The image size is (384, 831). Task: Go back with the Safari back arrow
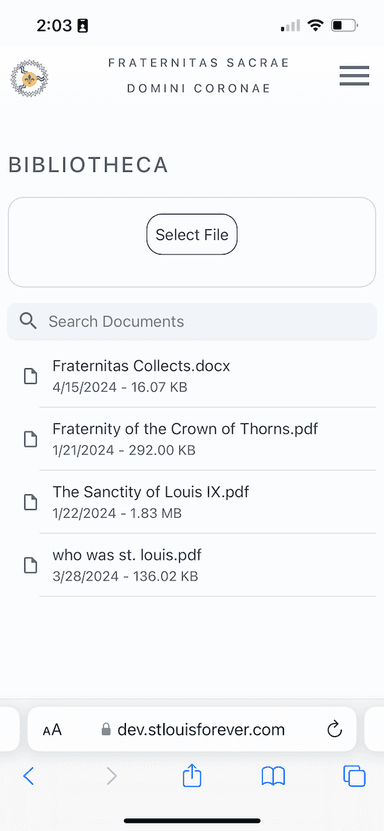click(x=29, y=776)
